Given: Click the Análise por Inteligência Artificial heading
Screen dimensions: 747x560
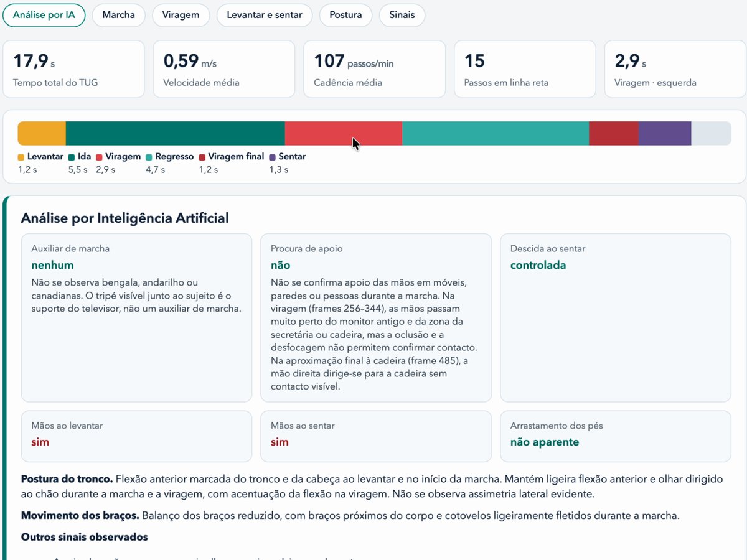Looking at the screenshot, I should point(125,218).
